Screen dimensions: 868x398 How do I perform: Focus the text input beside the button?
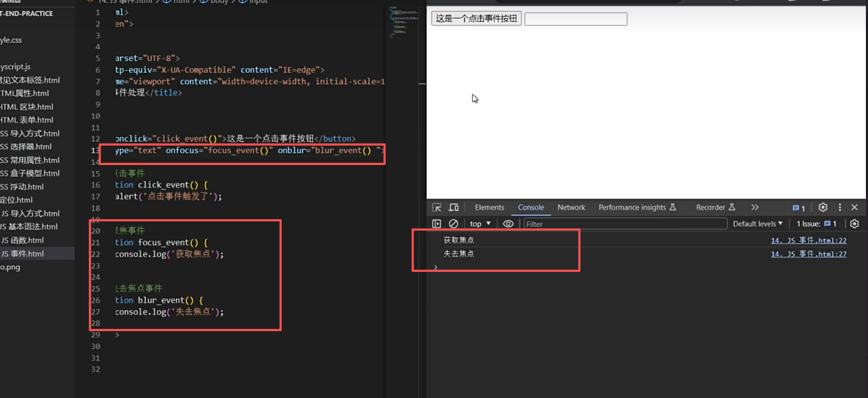point(576,19)
